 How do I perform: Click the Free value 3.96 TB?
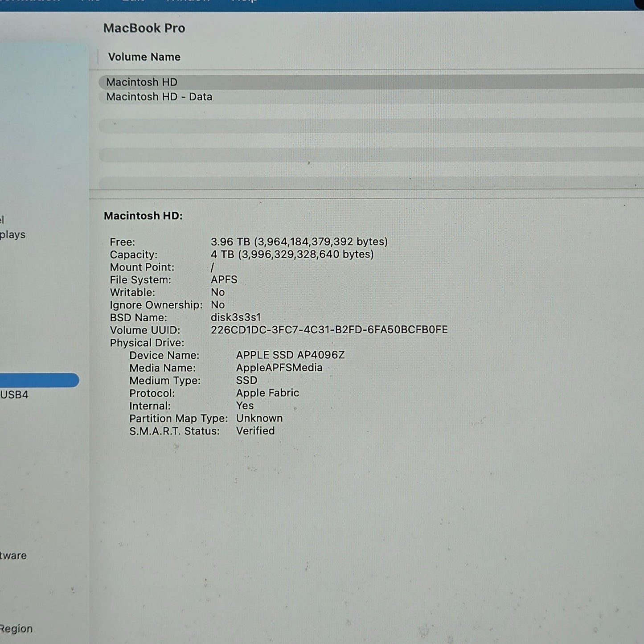[x=299, y=242]
